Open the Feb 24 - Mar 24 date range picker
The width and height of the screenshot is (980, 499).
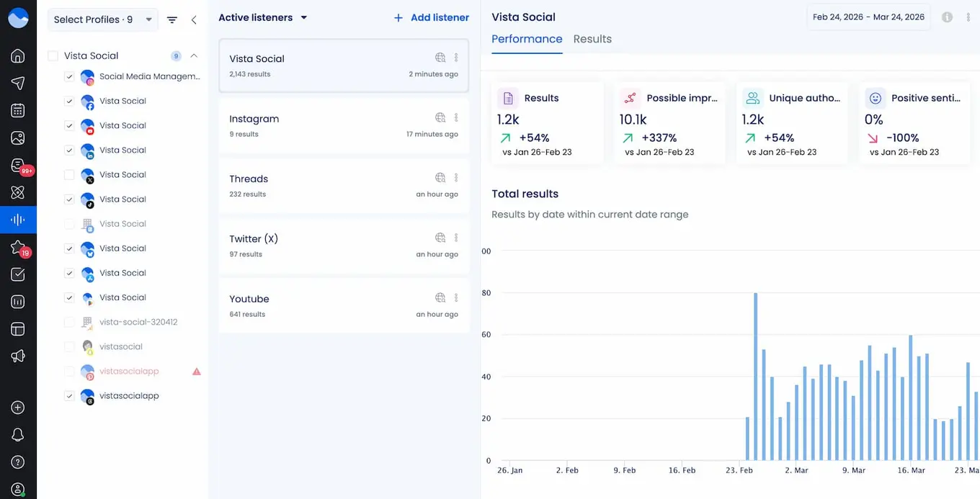pyautogui.click(x=868, y=16)
